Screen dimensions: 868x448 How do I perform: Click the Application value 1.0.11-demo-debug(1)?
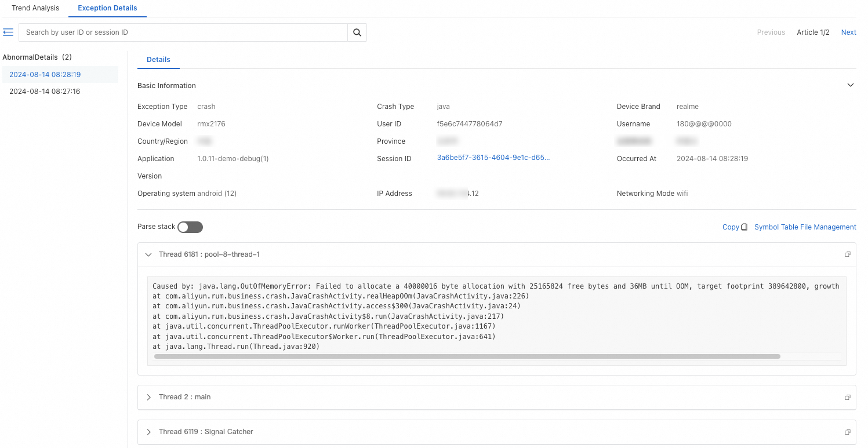click(233, 159)
